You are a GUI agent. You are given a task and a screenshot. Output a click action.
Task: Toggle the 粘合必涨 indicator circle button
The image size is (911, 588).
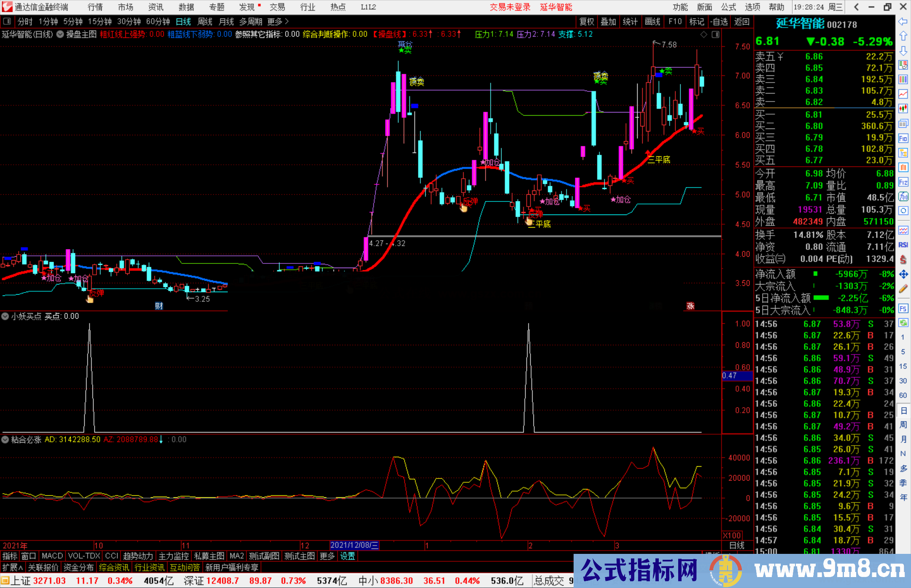coord(5,440)
